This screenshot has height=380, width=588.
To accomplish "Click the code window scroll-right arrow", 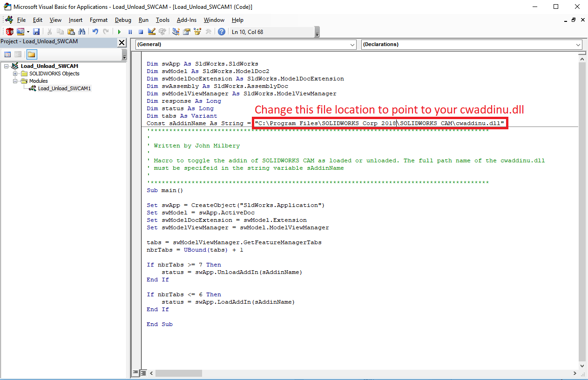I will tap(574, 373).
